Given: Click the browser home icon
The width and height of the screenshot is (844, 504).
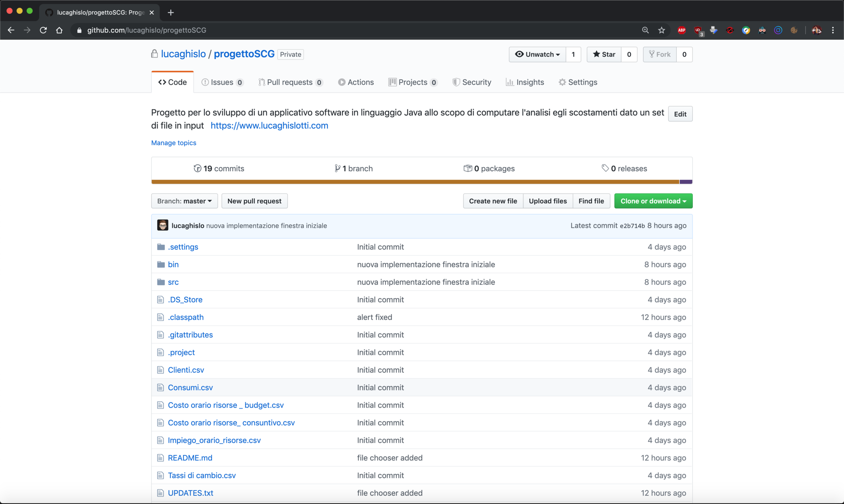Looking at the screenshot, I should click(x=59, y=30).
